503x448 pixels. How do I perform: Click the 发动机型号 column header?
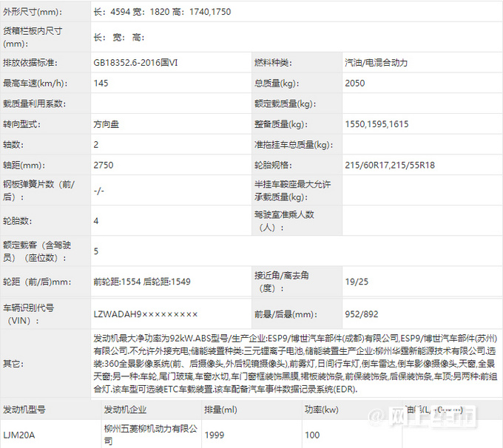point(24,410)
